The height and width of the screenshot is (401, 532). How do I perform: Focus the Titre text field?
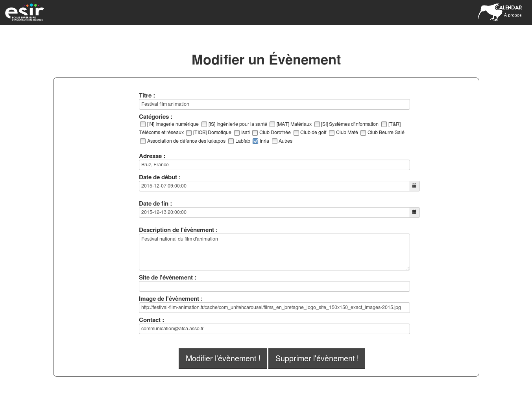[x=274, y=104]
